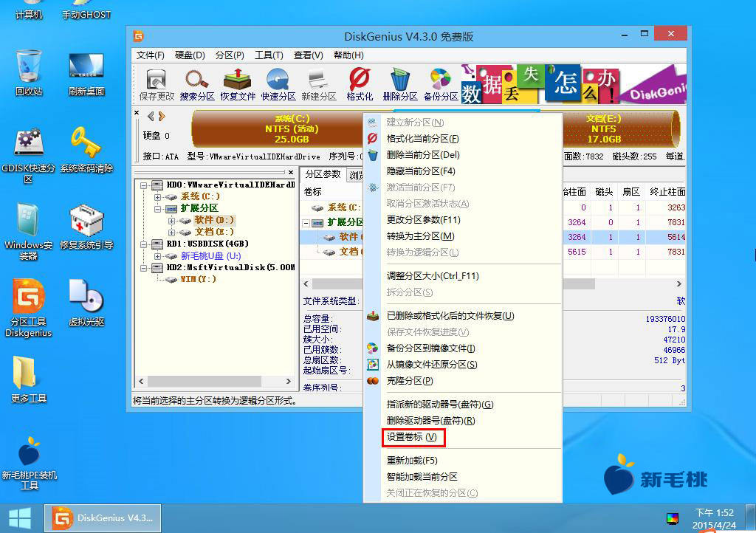Select 系统(C:) partition bar in disk map
The width and height of the screenshot is (756, 533).
tap(278, 128)
